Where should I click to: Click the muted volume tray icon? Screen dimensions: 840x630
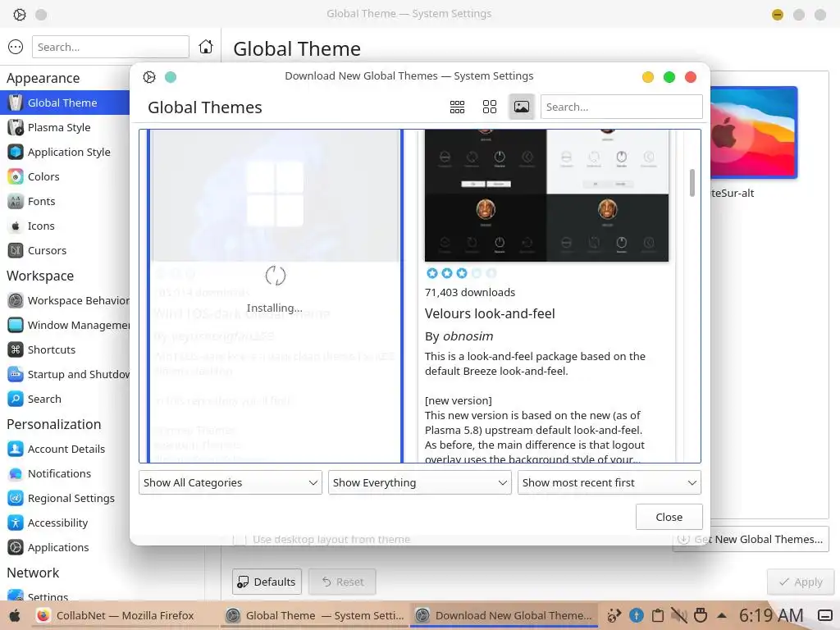click(x=679, y=615)
